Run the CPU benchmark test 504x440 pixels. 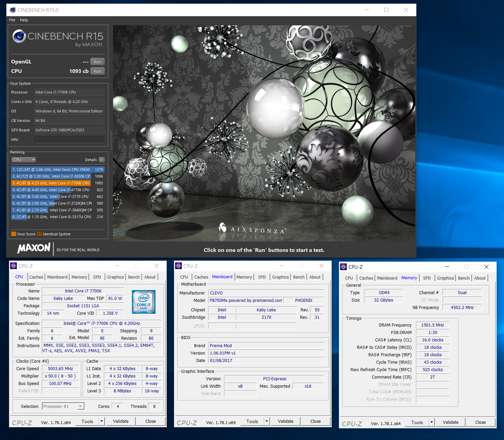pyautogui.click(x=97, y=71)
